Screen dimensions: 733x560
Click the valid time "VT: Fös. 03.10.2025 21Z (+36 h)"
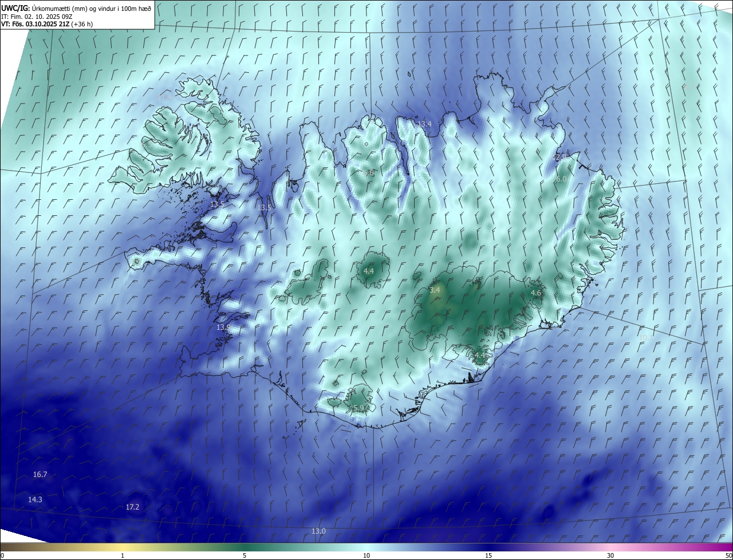(x=47, y=24)
